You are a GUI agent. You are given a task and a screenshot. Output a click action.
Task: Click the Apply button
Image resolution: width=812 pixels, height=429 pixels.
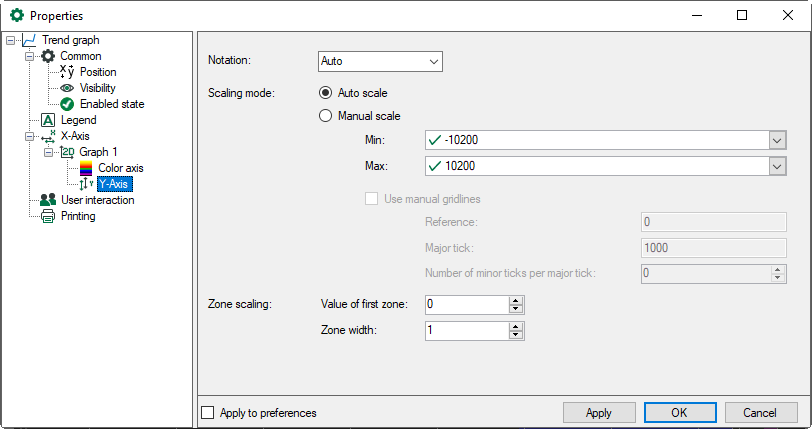coord(599,412)
